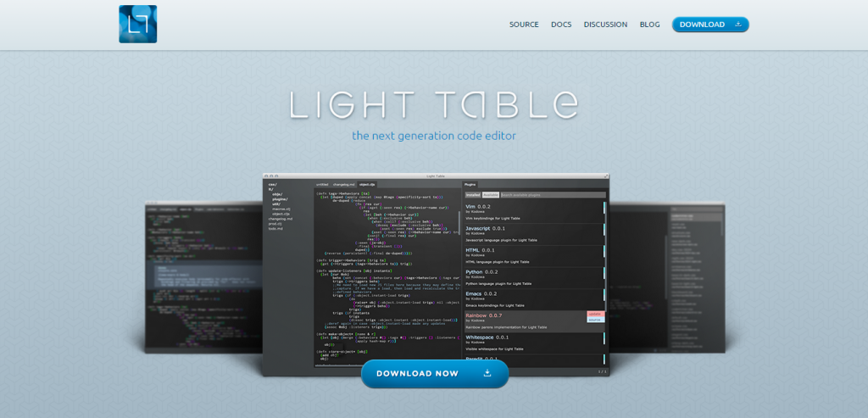
Task: Click the HTML 0.0.1 plugin entry
Action: tap(533, 256)
